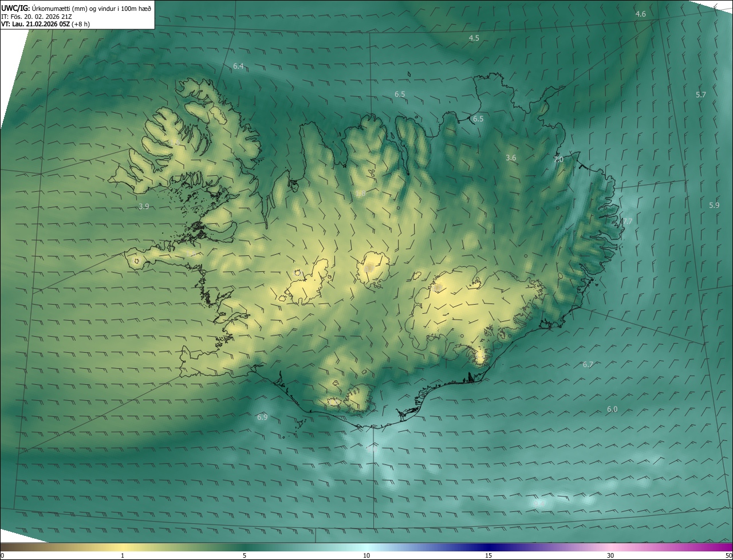Image resolution: width=733 pixels, height=560 pixels.
Task: Click the UWC/IG Úrkomumætti title line
Action: coord(76,8)
